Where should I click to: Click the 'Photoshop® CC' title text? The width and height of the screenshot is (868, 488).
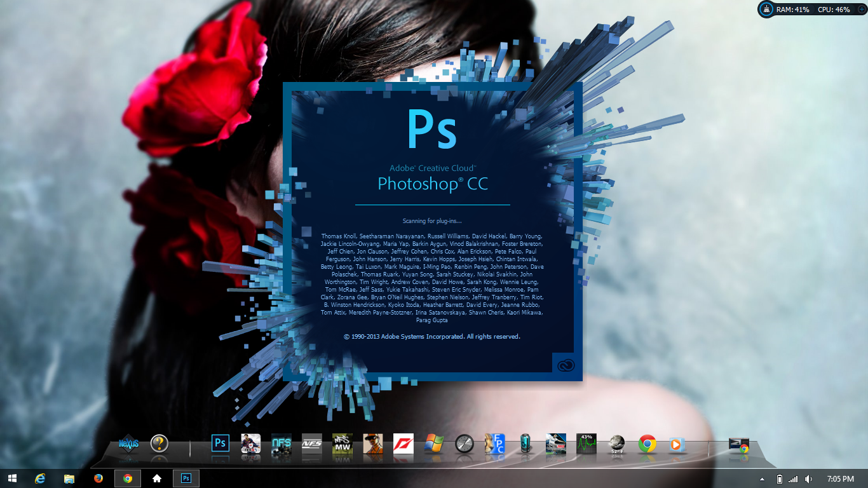(433, 184)
